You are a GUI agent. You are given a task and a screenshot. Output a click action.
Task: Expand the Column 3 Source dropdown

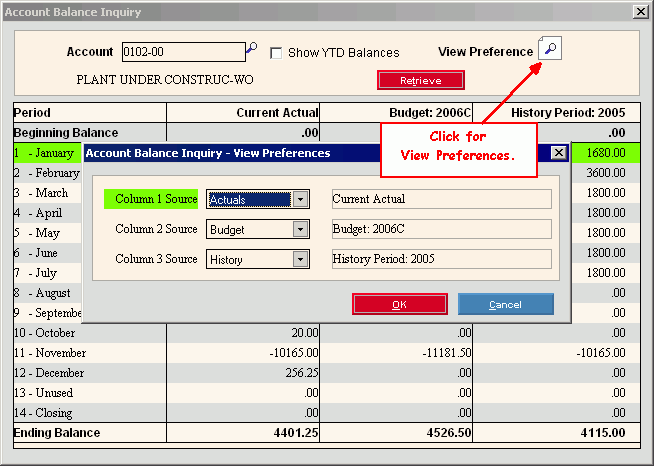point(300,259)
